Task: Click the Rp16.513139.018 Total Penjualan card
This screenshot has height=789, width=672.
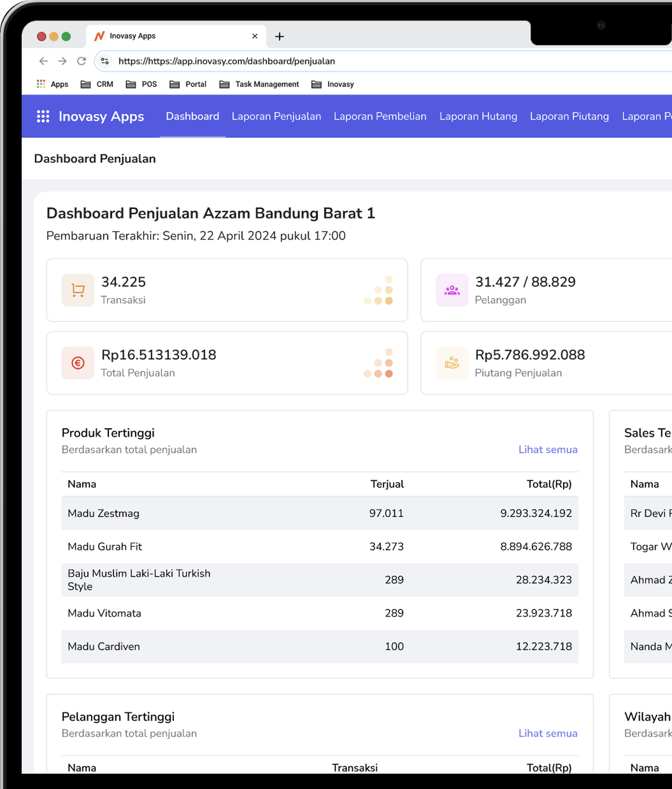Action: (227, 363)
